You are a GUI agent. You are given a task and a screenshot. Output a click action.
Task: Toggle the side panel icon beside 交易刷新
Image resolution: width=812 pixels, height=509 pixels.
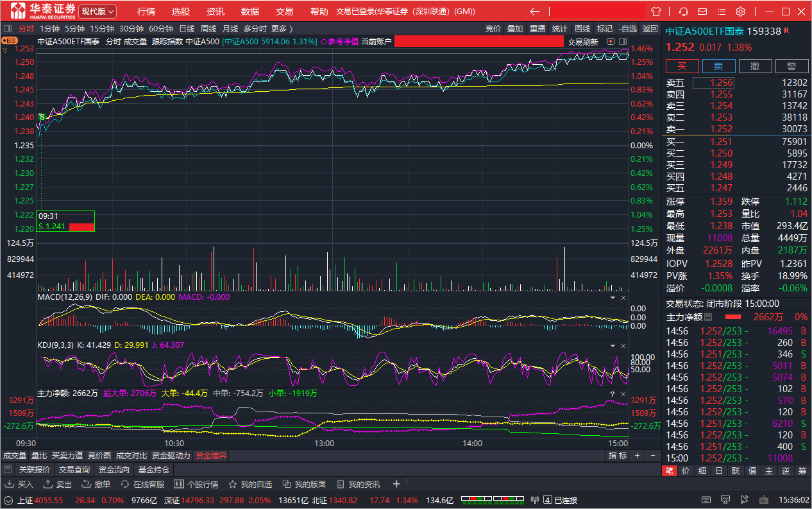(622, 42)
